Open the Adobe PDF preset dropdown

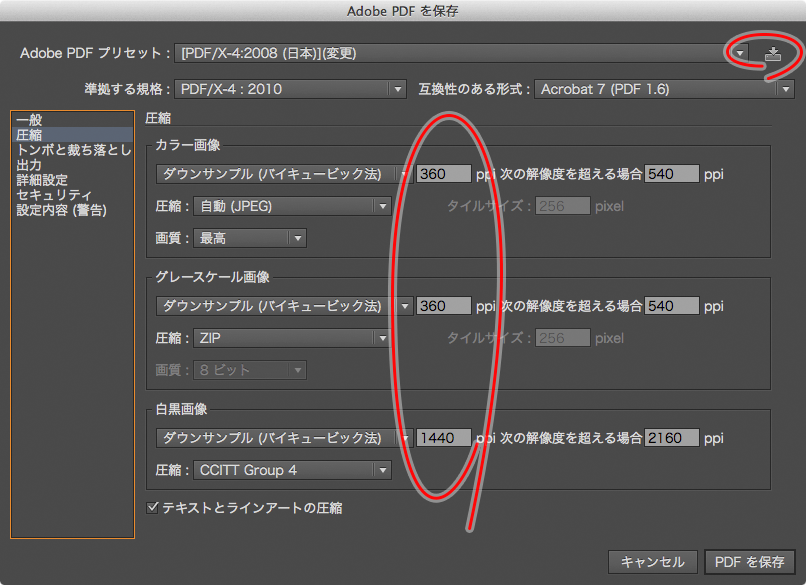[x=462, y=53]
